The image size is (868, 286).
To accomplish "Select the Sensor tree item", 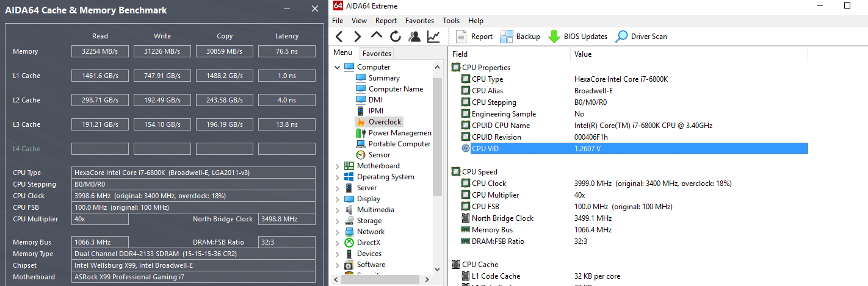I will click(x=379, y=155).
